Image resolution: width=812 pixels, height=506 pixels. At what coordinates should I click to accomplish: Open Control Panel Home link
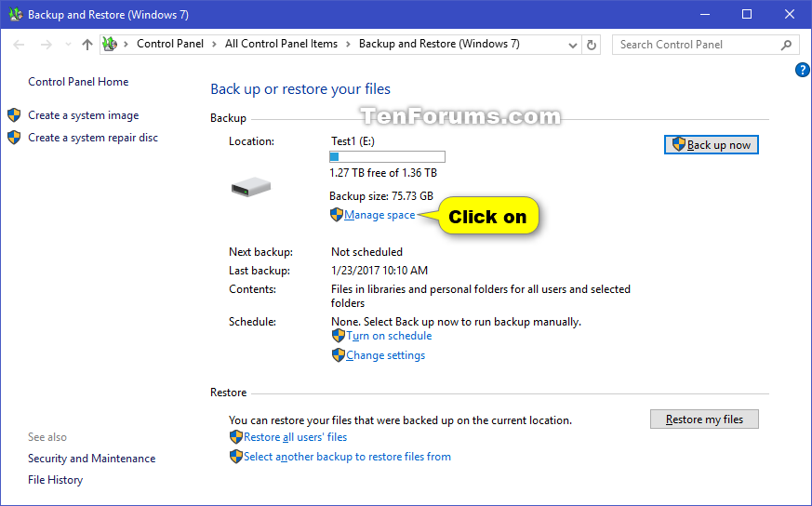tap(78, 82)
